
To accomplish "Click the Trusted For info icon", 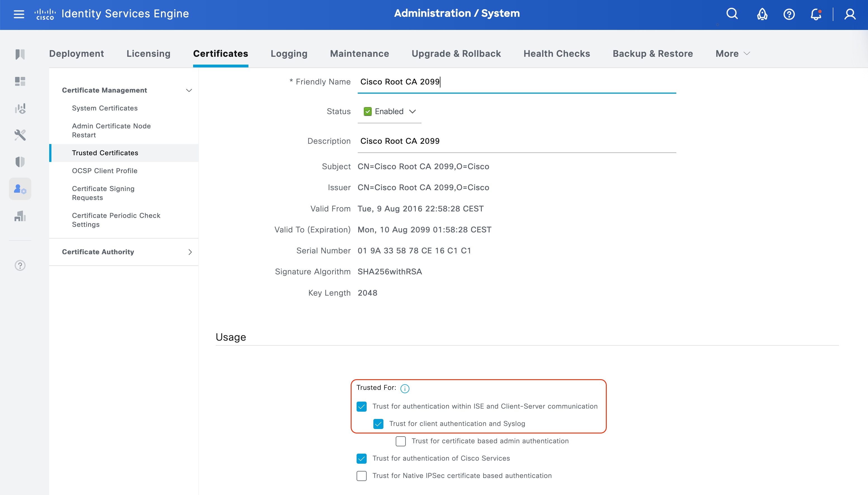I will click(405, 388).
